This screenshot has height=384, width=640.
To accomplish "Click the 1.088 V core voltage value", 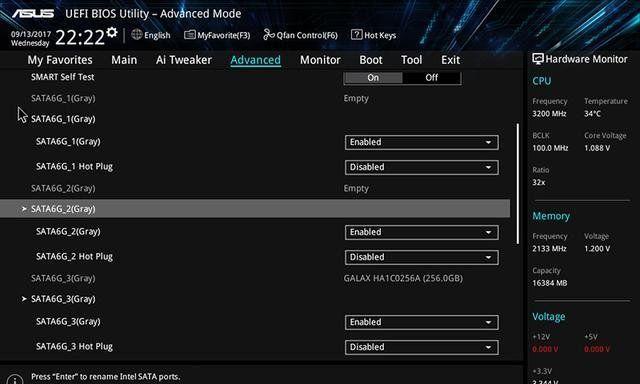I will 597,148.
